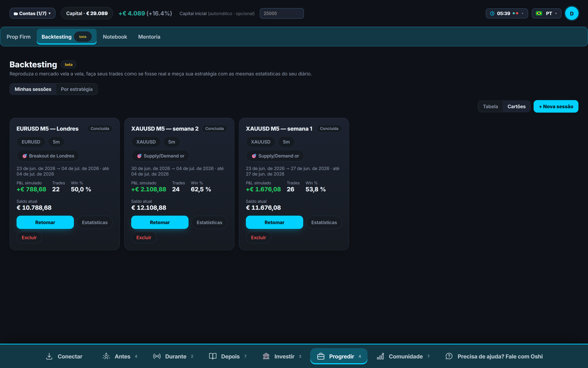Screen dimensions: 588x368
Task: Click Precisa de ajuda? Fale com Oshi
Action: tap(494, 356)
